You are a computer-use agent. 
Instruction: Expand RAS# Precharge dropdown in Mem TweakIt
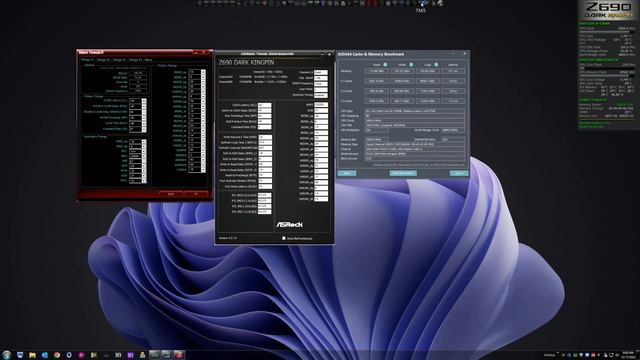click(x=144, y=118)
